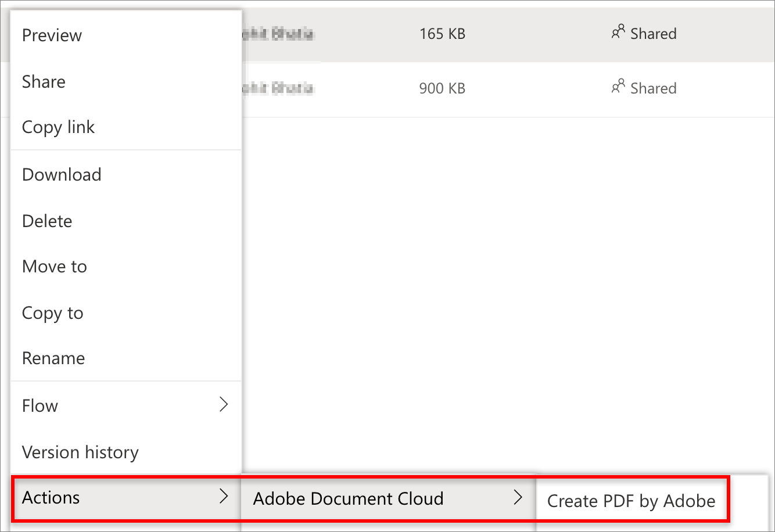The width and height of the screenshot is (775, 532).
Task: Choose Preview from the context menu
Action: click(52, 35)
